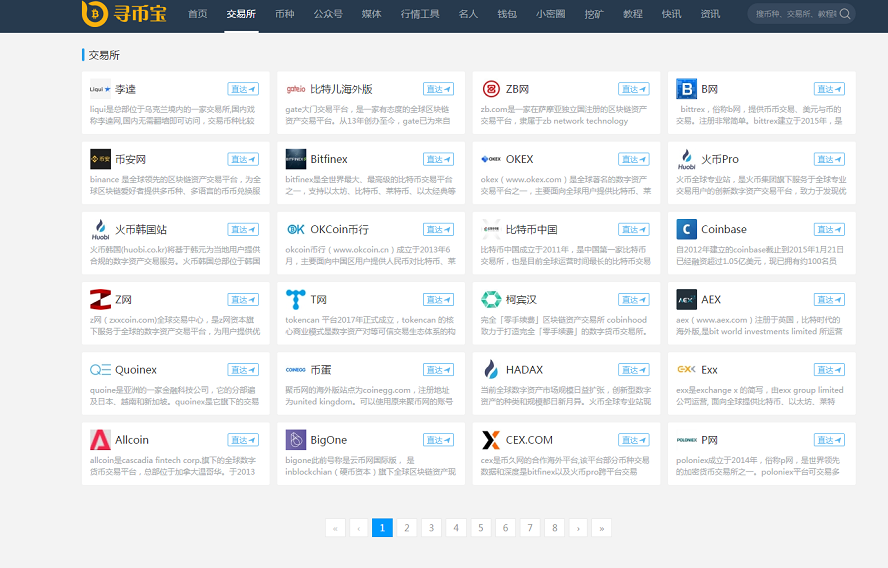Open the BigOne purple logo icon
Image resolution: width=888 pixels, height=568 pixels.
pyautogui.click(x=295, y=439)
